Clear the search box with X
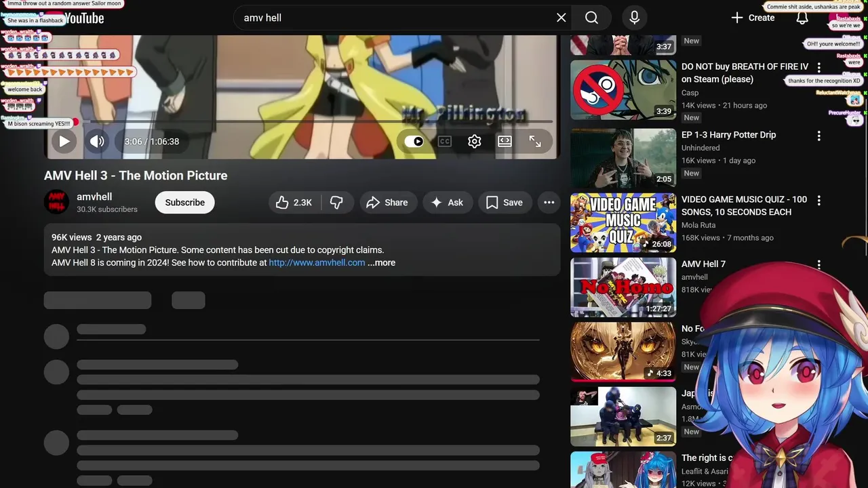Image resolution: width=868 pixels, height=488 pixels. point(561,18)
